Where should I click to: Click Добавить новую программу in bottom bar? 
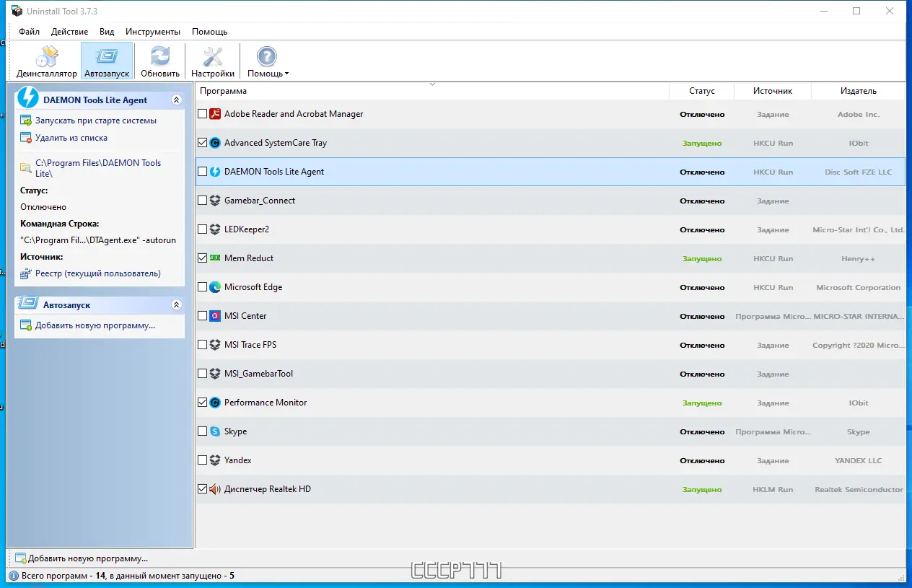point(88,558)
